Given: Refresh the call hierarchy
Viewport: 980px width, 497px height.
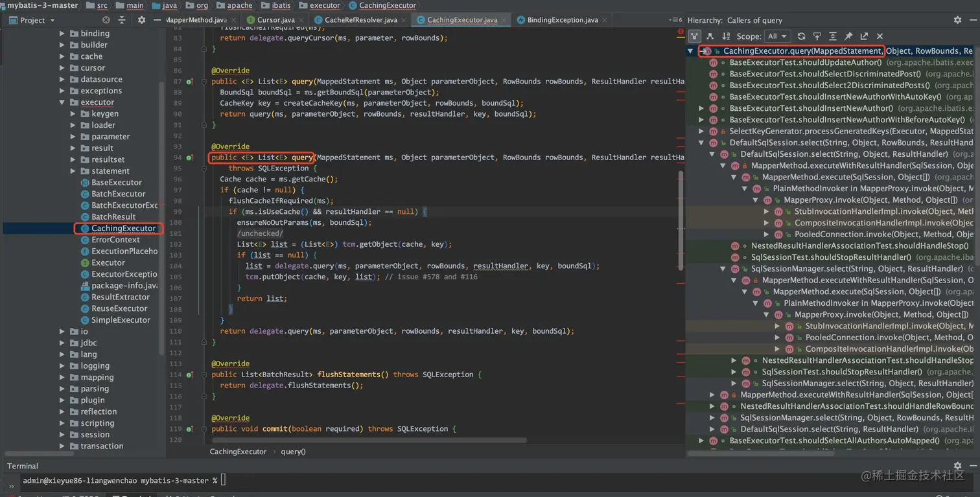Looking at the screenshot, I should pyautogui.click(x=802, y=36).
